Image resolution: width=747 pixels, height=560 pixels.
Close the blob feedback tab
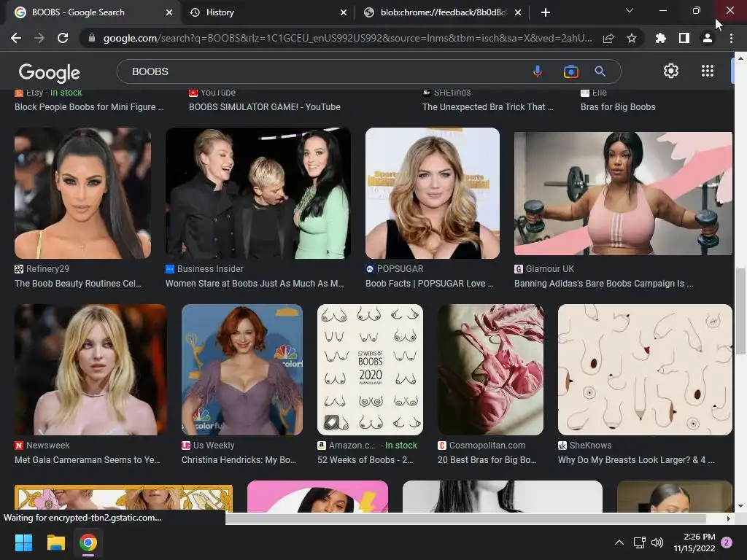(x=518, y=12)
